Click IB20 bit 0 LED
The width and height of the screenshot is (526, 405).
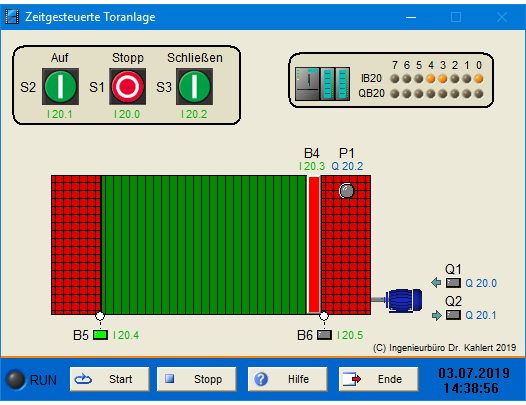(x=479, y=79)
